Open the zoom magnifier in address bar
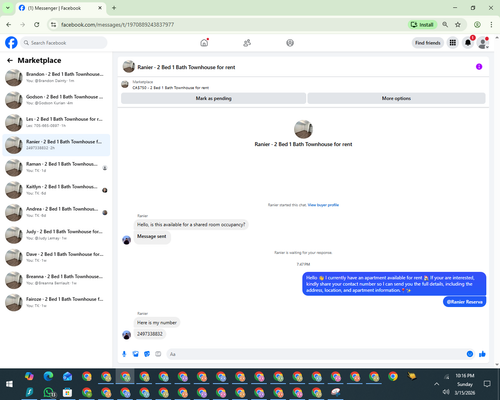Viewport: 500px width, 400px height. (x=445, y=24)
